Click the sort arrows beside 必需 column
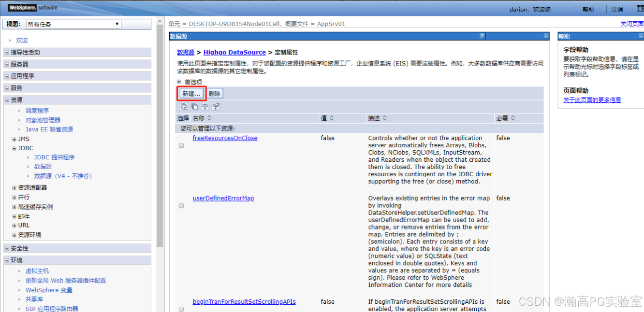This screenshot has height=312, width=644. coord(513,118)
